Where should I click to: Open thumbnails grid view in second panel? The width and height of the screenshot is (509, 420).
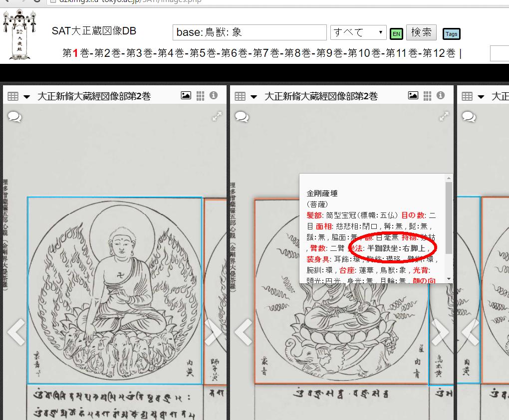(x=428, y=96)
